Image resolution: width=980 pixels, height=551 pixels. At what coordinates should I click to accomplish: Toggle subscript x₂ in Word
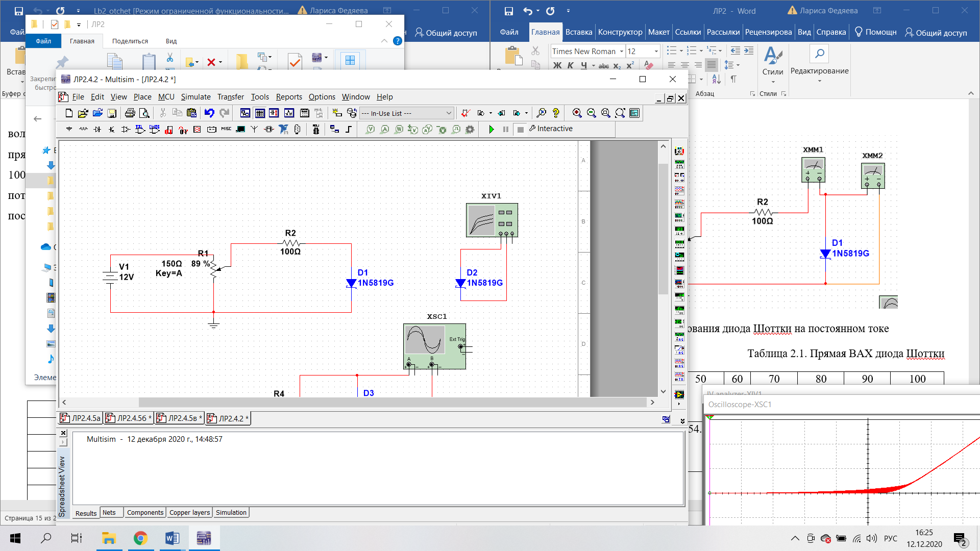(617, 65)
